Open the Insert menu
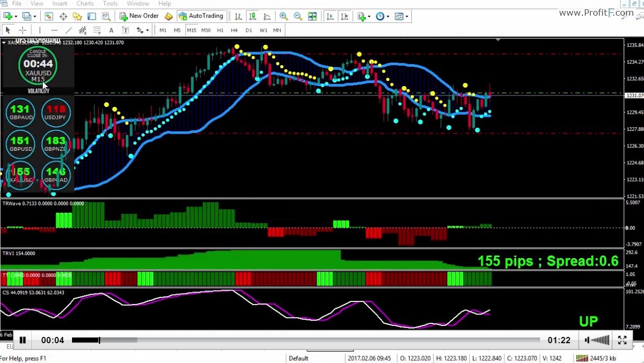The height and width of the screenshot is (363, 644). (x=59, y=4)
